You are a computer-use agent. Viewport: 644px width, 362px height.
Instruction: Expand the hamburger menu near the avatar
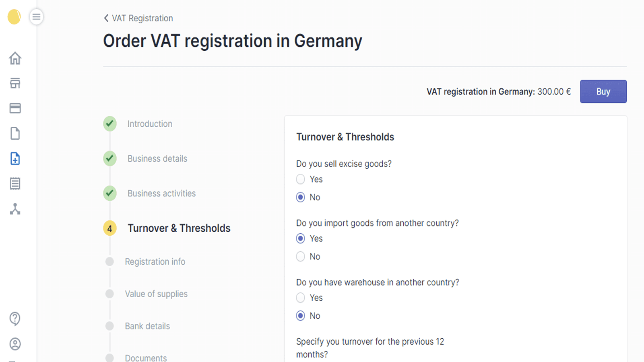point(36,16)
